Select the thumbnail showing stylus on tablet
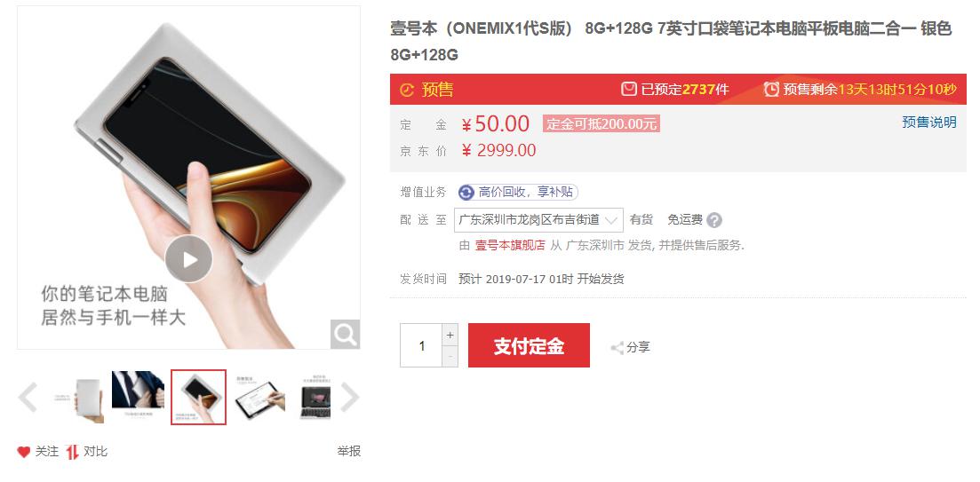The image size is (980, 482). pyautogui.click(x=259, y=397)
